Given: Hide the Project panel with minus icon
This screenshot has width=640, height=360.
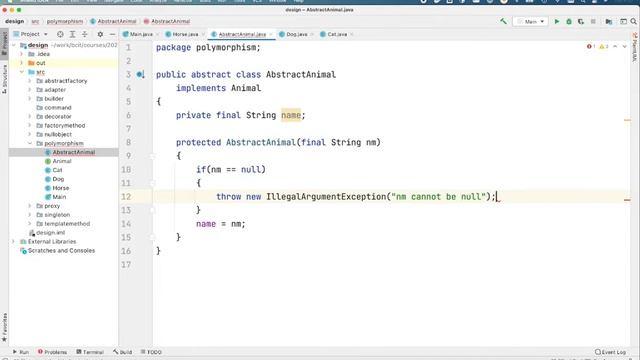Looking at the screenshot, I should coord(112,34).
